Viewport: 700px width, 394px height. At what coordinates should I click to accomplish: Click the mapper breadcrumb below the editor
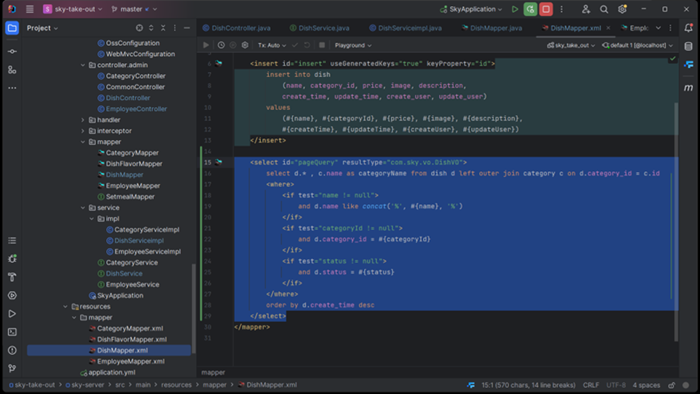point(213,372)
